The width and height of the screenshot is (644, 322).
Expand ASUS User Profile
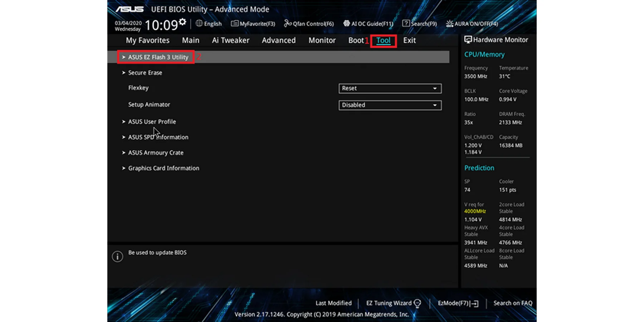click(152, 122)
